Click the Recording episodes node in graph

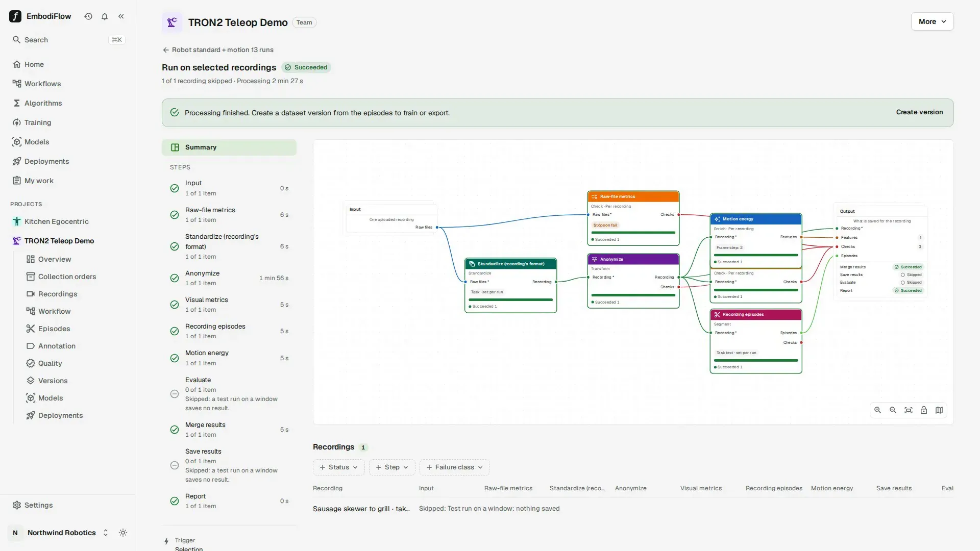click(755, 341)
